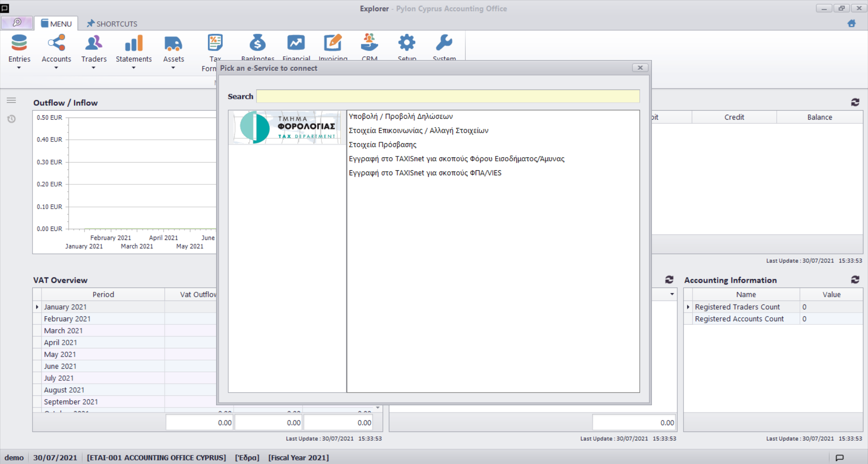Click the Accounts ribbon icon

pyautogui.click(x=56, y=43)
